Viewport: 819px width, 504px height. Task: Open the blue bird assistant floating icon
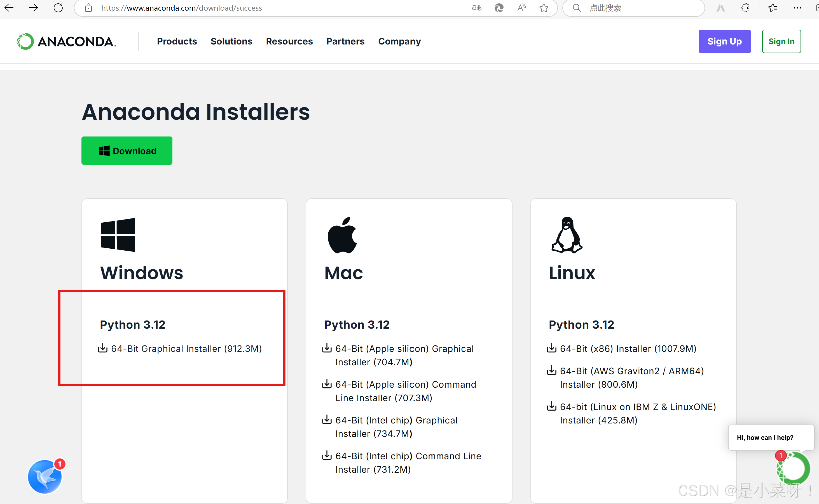(45, 477)
